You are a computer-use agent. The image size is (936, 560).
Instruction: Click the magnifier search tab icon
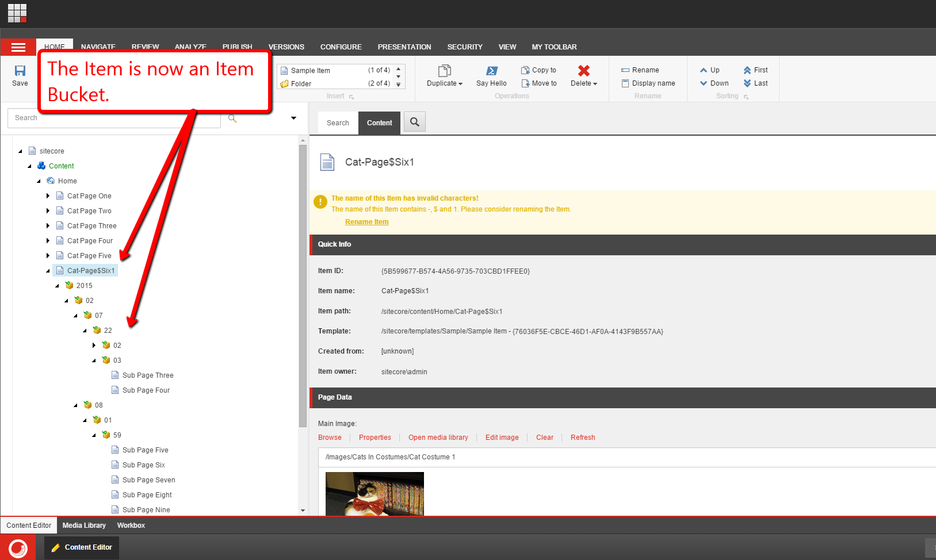[414, 122]
